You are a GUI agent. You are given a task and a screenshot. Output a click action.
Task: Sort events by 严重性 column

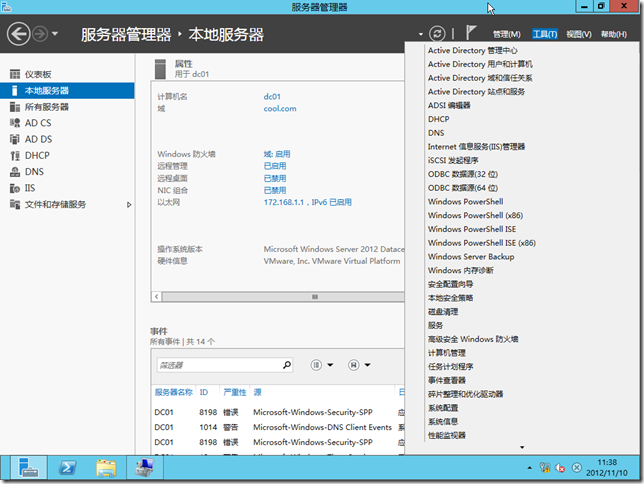(x=235, y=392)
